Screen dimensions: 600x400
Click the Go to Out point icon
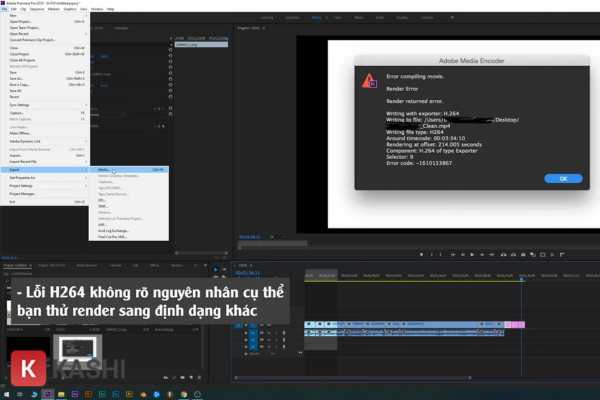492,255
